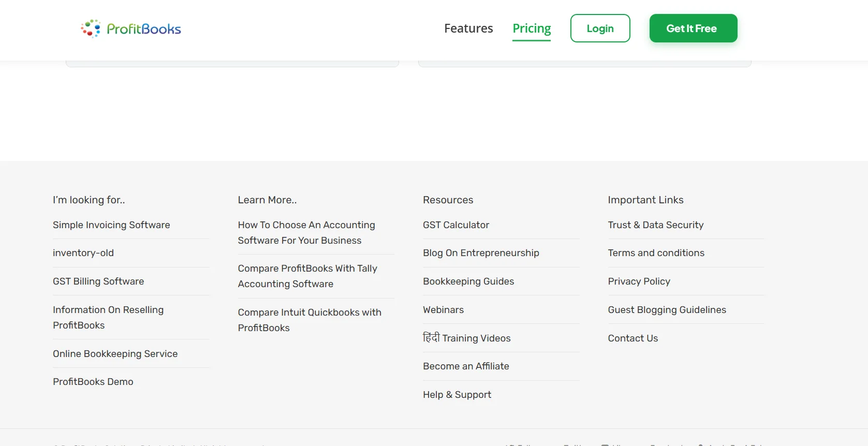Open the inventory-old link
Screen dimensions: 868x446
tap(83, 253)
